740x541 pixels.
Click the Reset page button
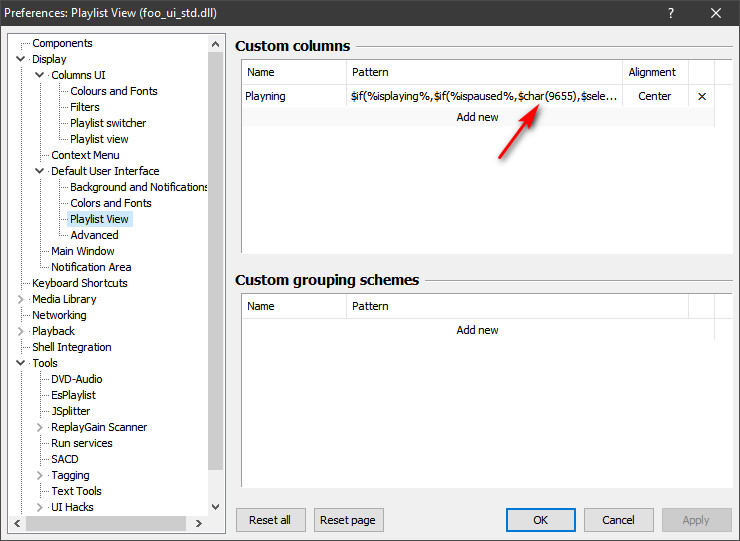pos(349,520)
